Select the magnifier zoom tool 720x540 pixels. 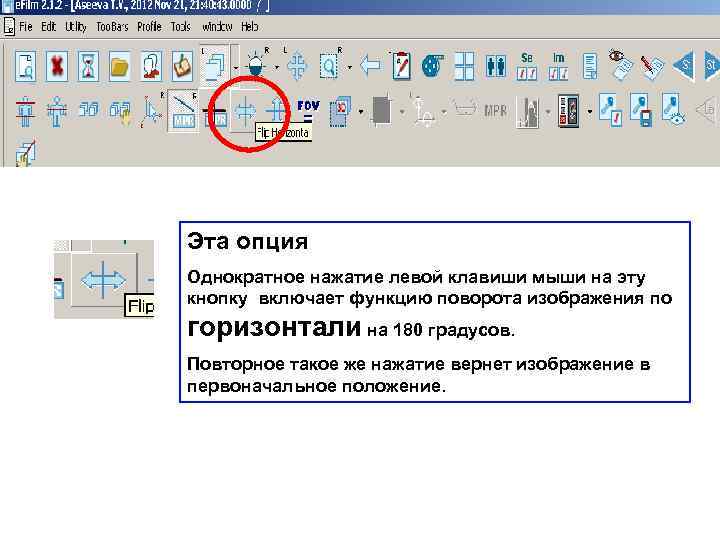click(329, 66)
